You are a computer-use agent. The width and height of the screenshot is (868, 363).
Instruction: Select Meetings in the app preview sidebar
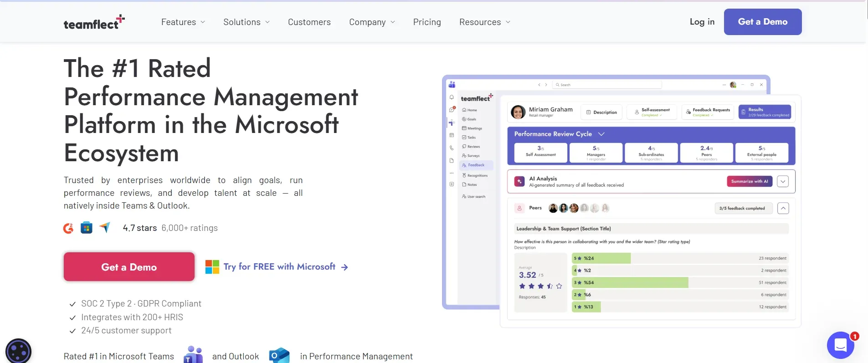[x=472, y=128]
